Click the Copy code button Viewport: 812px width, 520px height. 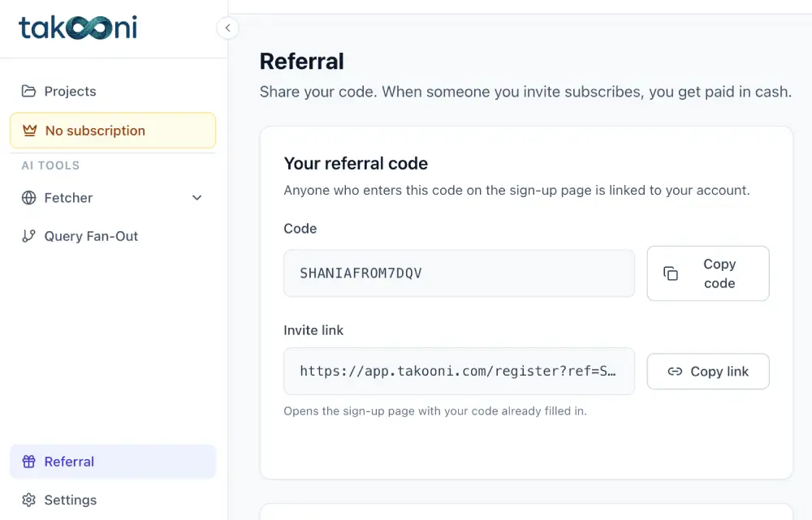pos(708,273)
